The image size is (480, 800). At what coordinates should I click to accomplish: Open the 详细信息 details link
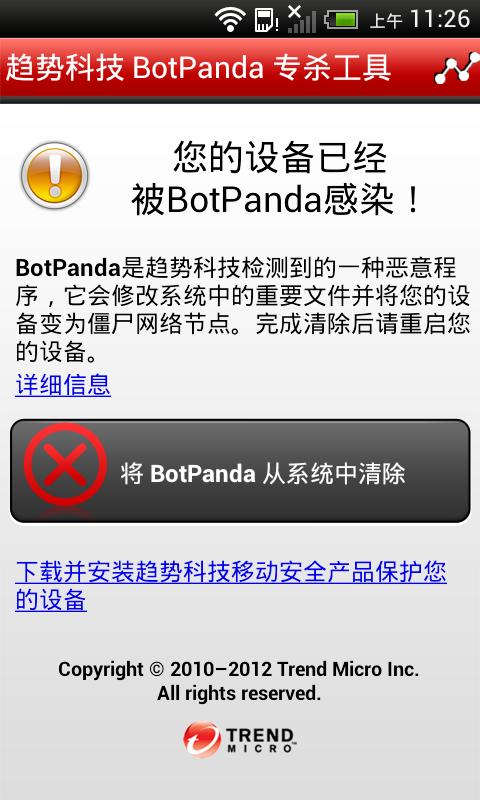(x=63, y=385)
